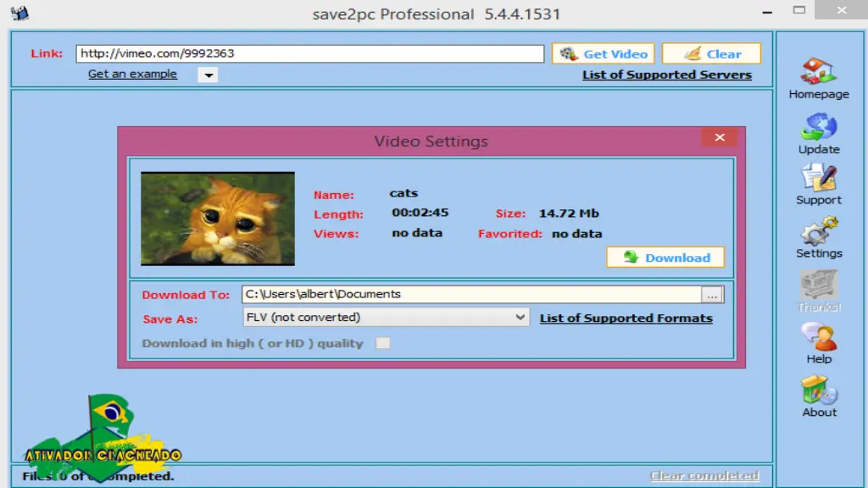This screenshot has width=868, height=488.
Task: Click the Clear completed link
Action: point(704,476)
